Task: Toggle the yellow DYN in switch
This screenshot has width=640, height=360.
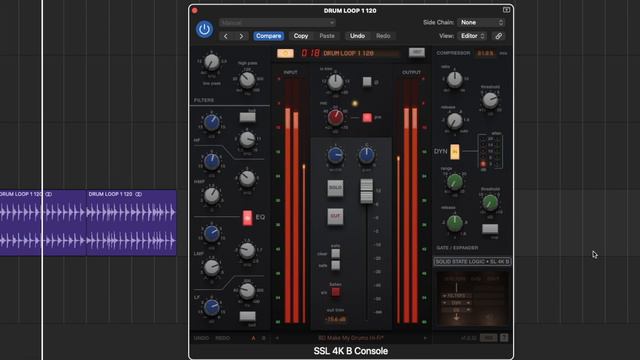Action: coord(454,152)
